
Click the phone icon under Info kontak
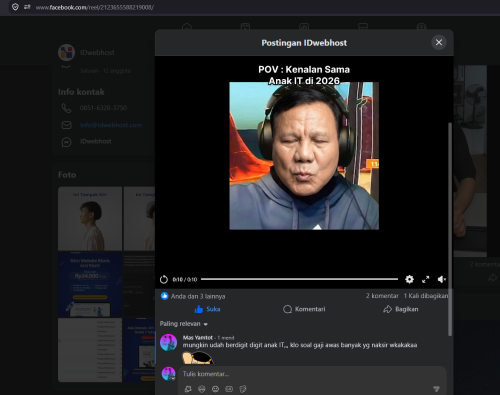click(x=66, y=108)
